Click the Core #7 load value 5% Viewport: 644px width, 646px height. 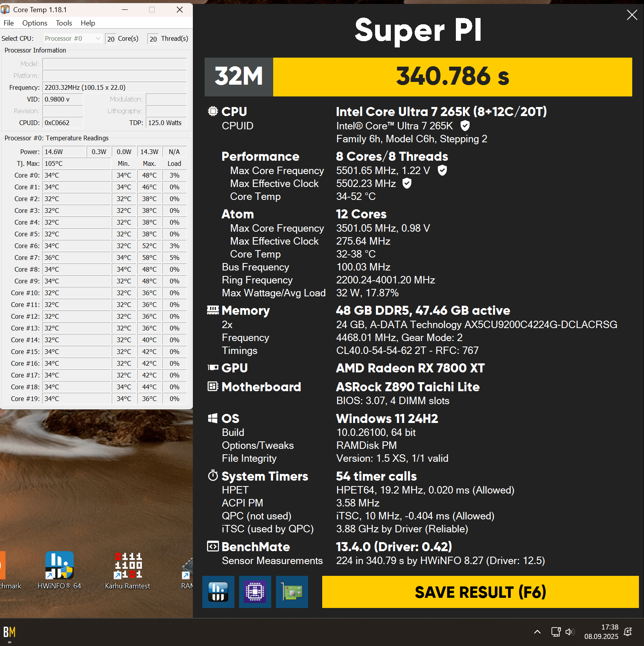tap(174, 258)
